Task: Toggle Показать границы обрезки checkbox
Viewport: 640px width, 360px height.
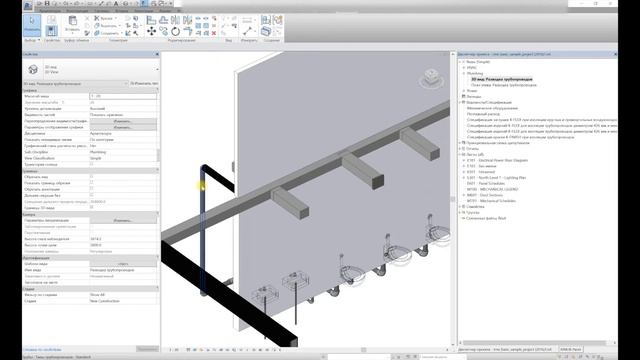Action: pyautogui.click(x=91, y=183)
